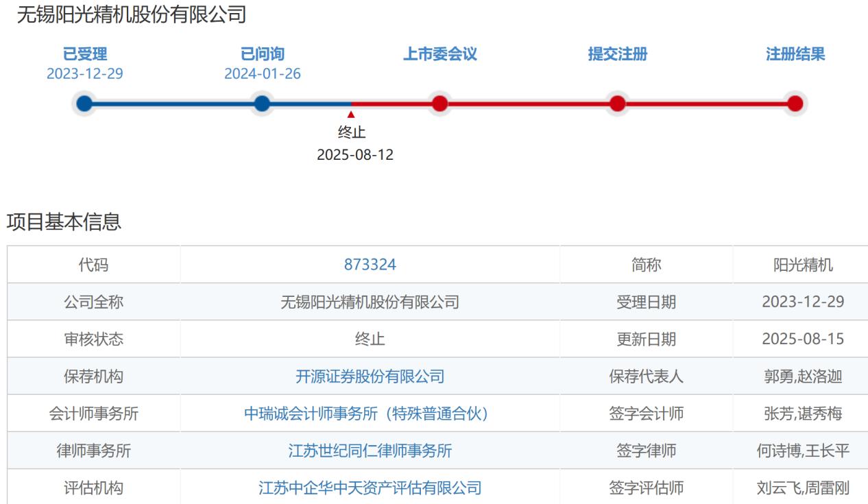868x504 pixels.
Task: Click the 审核状态 label cell
Action: click(x=94, y=339)
